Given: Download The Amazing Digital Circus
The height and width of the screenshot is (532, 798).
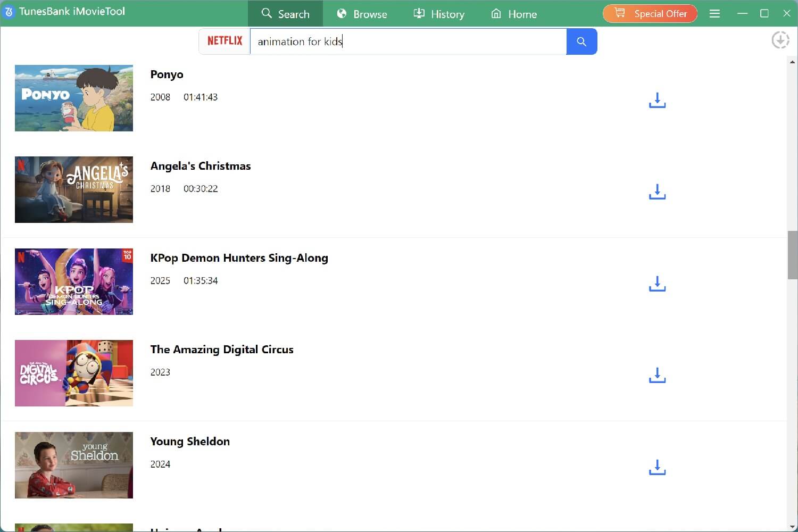Looking at the screenshot, I should coord(657,375).
